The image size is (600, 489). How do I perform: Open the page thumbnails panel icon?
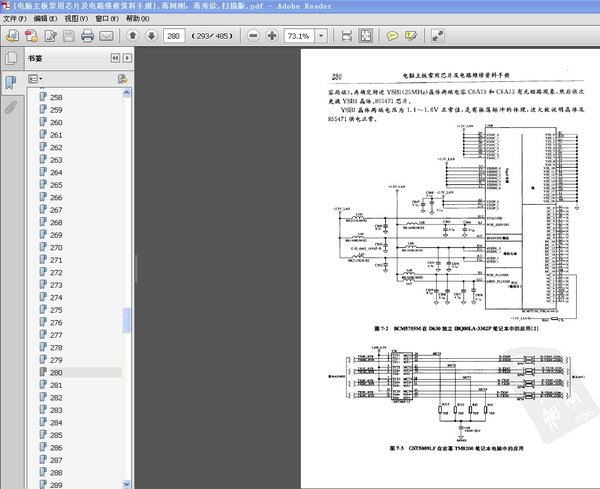click(11, 58)
